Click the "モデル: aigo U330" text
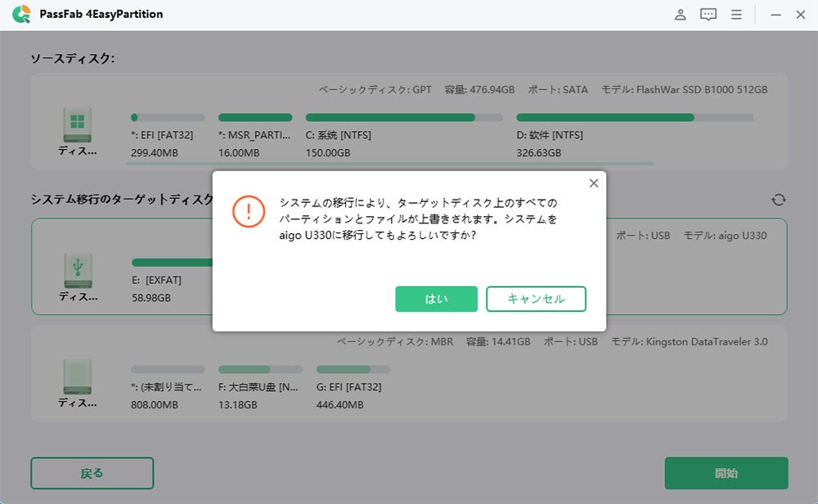This screenshot has height=504, width=818. click(x=725, y=236)
